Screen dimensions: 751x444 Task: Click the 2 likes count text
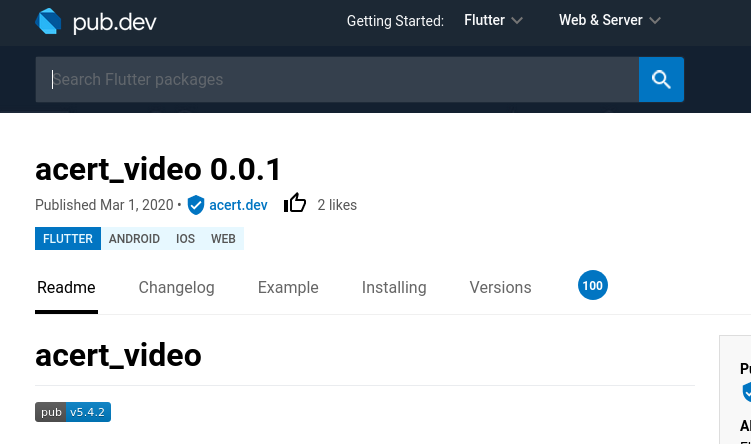(x=337, y=205)
